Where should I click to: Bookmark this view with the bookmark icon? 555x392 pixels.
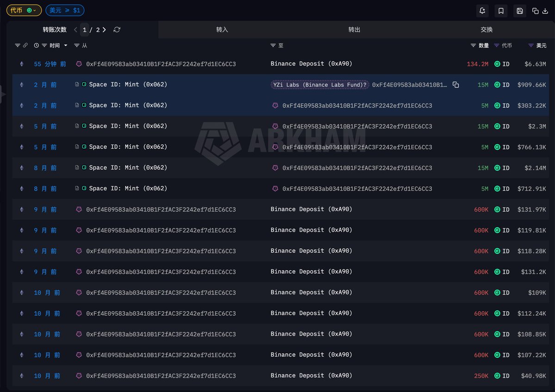[501, 11]
